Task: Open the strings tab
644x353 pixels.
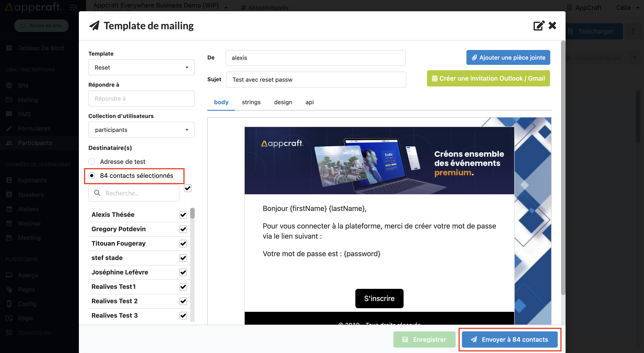Action: pos(251,102)
